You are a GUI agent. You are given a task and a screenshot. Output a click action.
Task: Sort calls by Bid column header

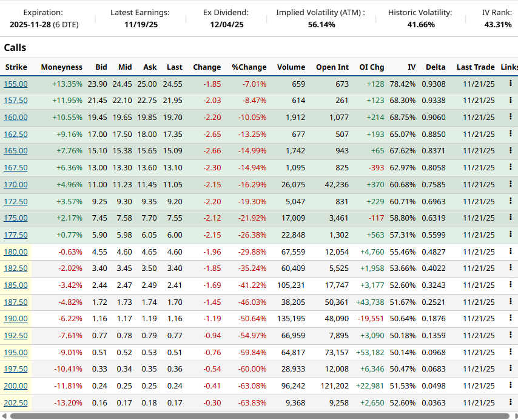101,67
